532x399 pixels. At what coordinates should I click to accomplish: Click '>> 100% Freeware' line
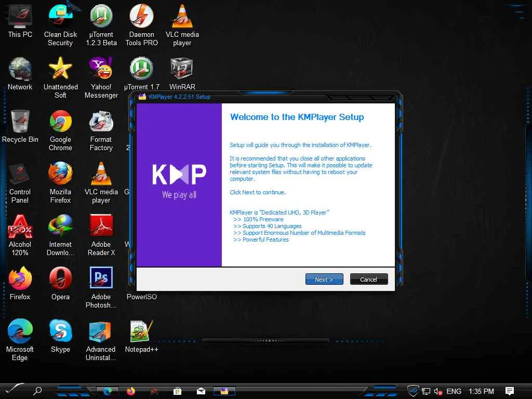coord(258,219)
